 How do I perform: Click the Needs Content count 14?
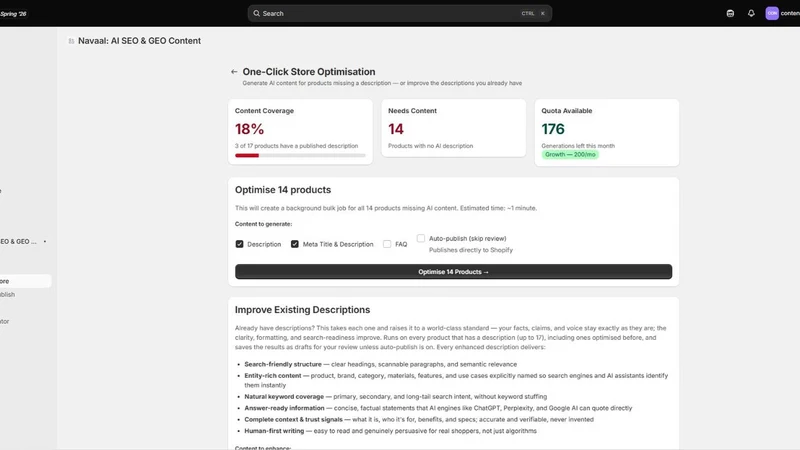point(396,129)
